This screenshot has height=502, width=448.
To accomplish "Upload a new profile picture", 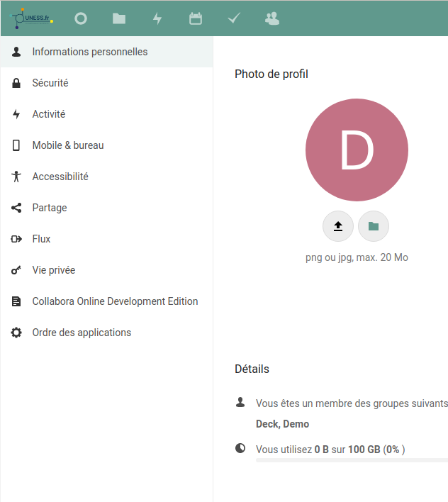I will coord(338,226).
